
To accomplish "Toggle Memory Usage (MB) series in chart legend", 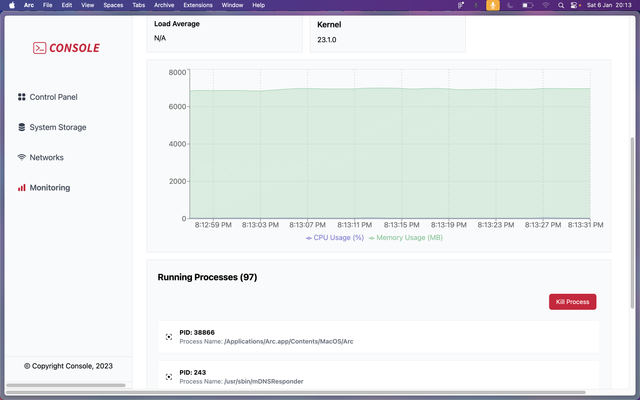I will (406, 238).
